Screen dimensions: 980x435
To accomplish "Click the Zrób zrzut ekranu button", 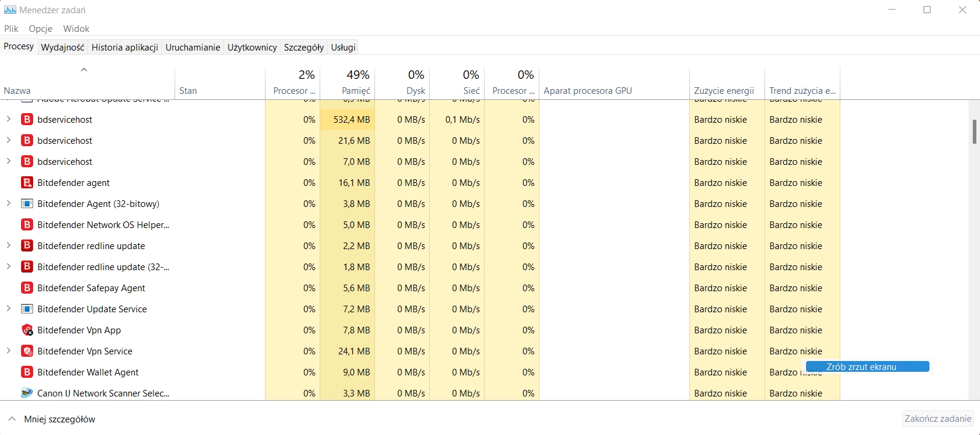I will [x=867, y=367].
